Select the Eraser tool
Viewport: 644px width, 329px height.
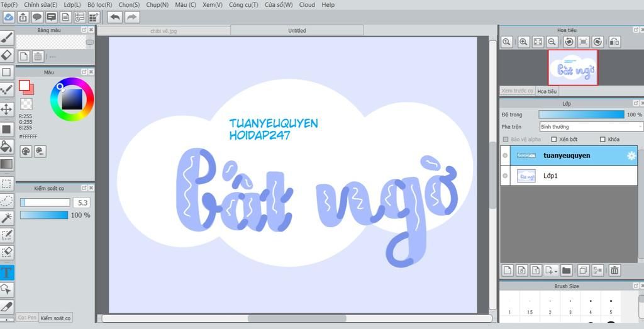point(6,55)
